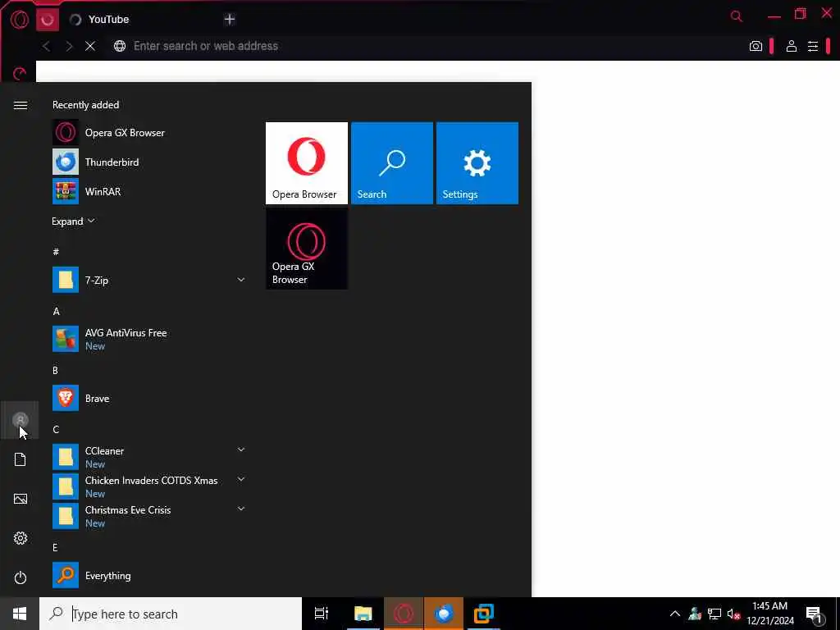Open the clock showing 1:45 AM
This screenshot has width=840, height=630.
point(769,614)
